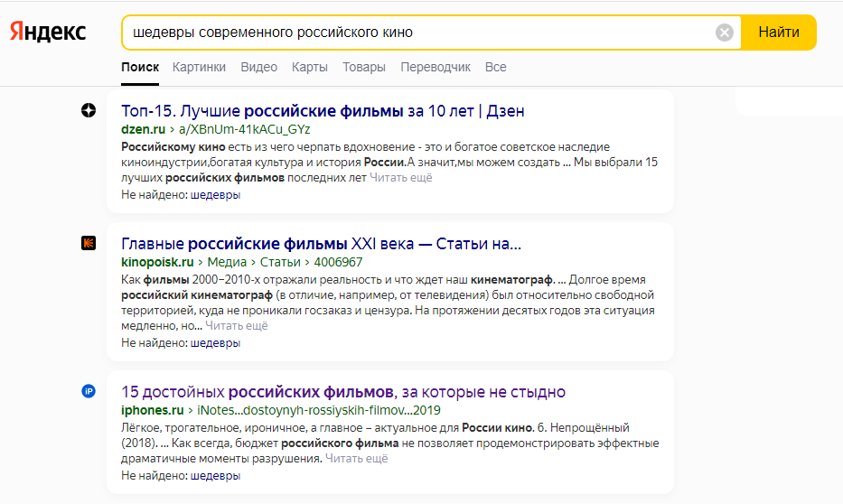This screenshot has width=843, height=504.
Task: Click Читать ещё in the iphones.ru snippet
Action: [357, 459]
